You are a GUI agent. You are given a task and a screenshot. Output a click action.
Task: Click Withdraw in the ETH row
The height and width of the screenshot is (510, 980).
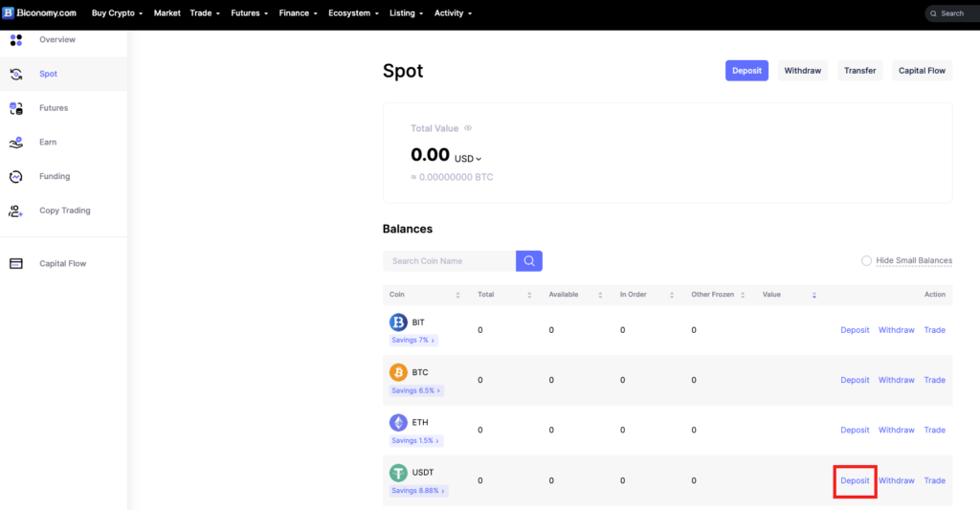pos(896,430)
